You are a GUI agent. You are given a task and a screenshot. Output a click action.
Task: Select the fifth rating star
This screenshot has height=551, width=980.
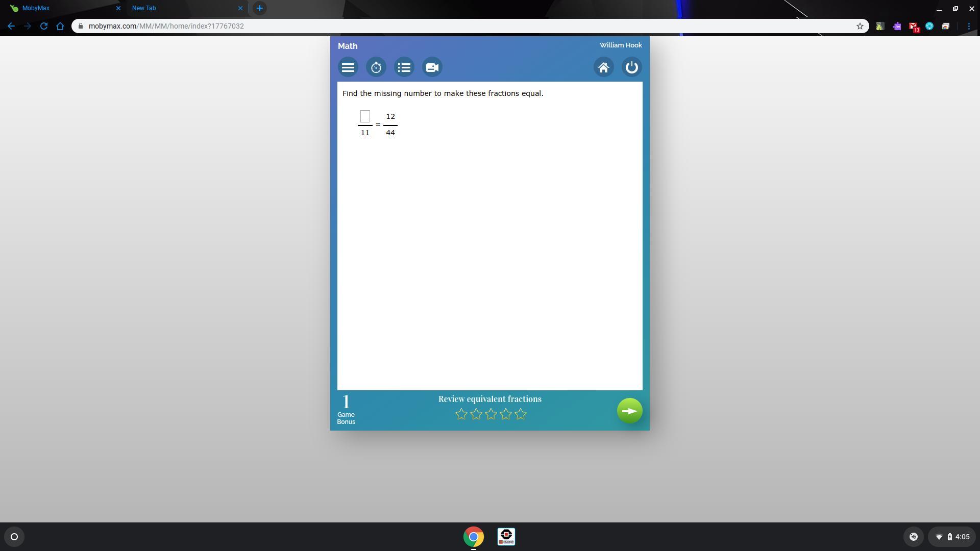[521, 414]
